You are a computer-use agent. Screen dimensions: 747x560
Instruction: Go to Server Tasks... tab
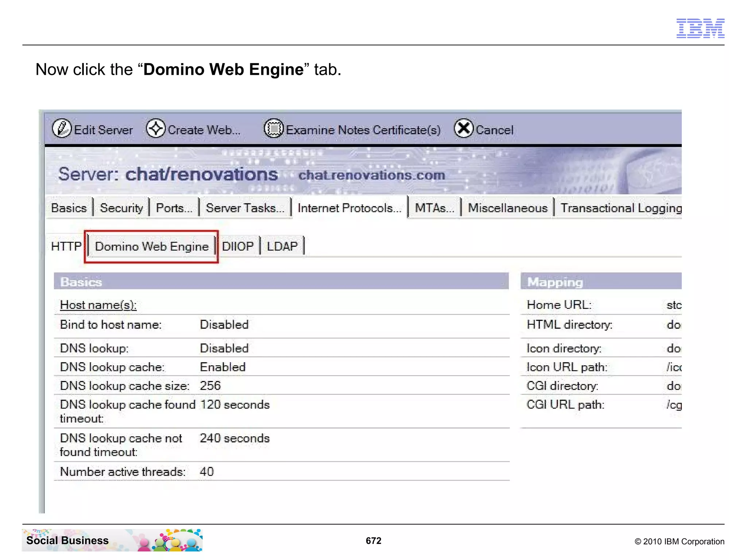click(x=245, y=208)
